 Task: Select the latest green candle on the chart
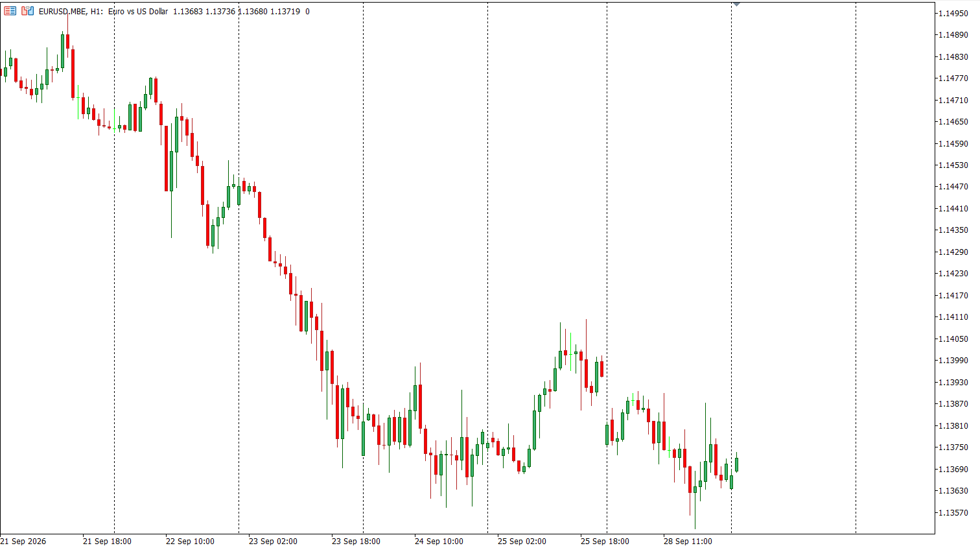click(736, 464)
